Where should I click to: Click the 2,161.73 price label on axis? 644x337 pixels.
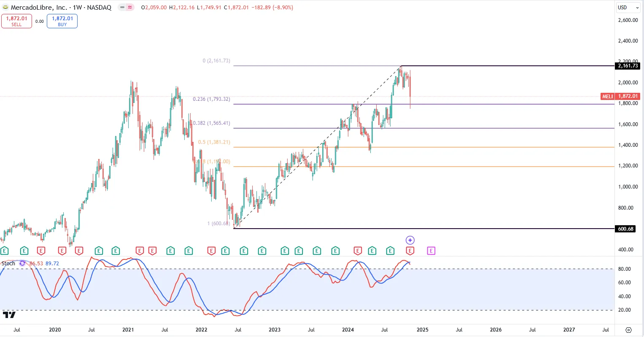tap(628, 66)
